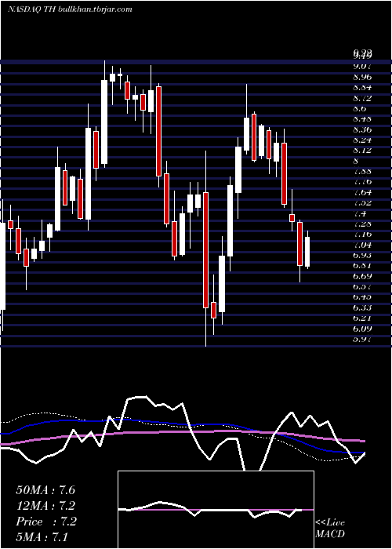Select the 9.07 price axis label
The height and width of the screenshot is (549, 392).
[x=362, y=66]
